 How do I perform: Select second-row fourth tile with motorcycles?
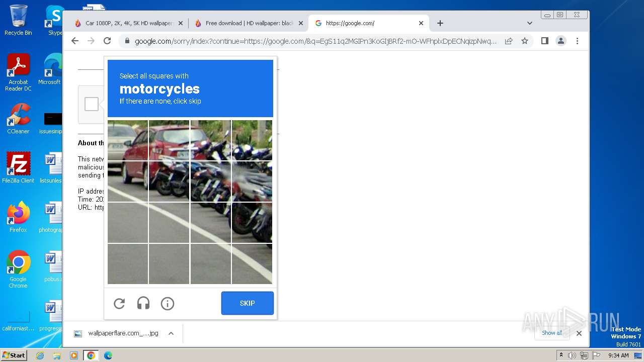(252, 182)
